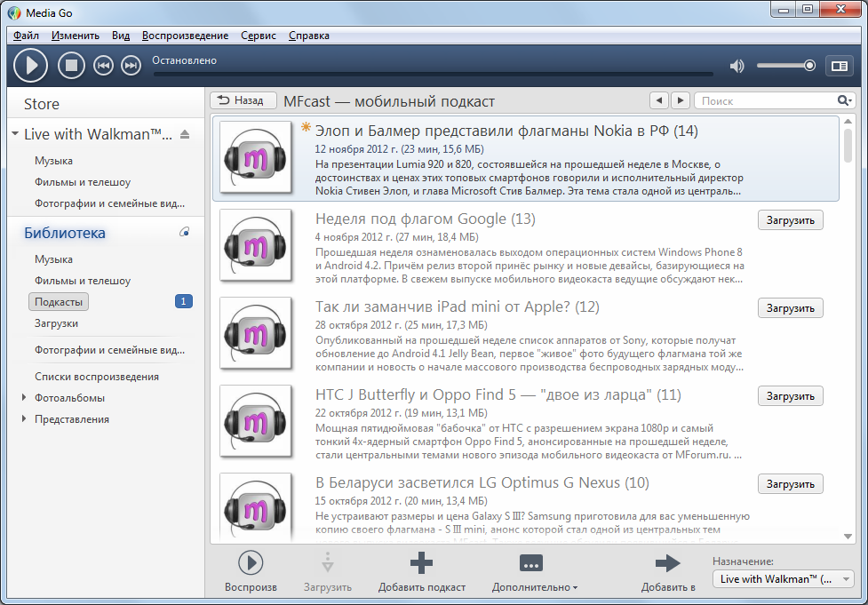
Task: Select Фотографии under Live with Walkman
Action: (x=109, y=203)
